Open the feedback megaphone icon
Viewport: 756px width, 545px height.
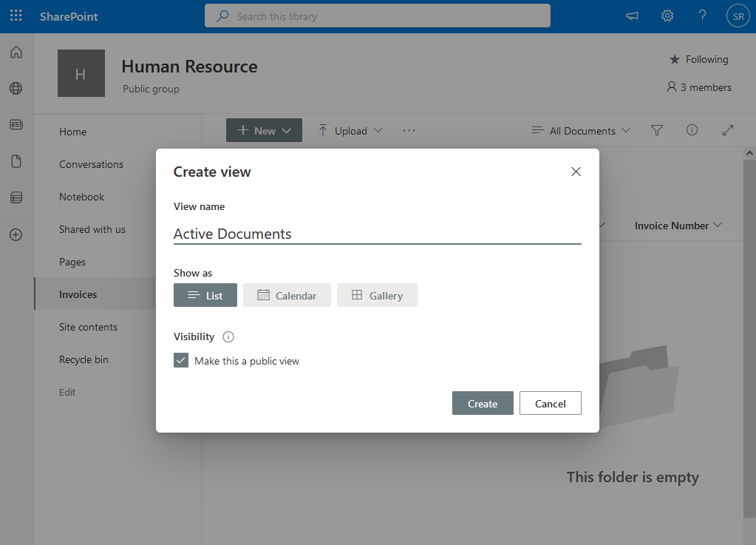[x=631, y=15]
